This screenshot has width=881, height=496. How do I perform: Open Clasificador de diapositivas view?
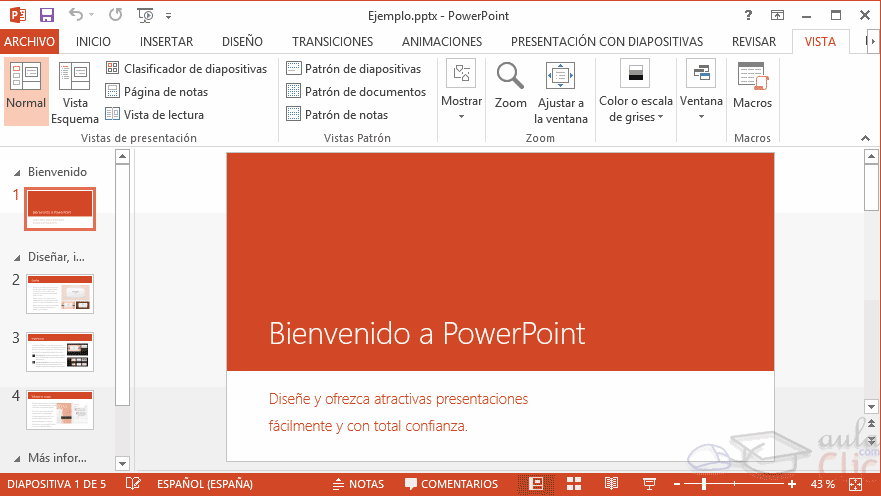(x=186, y=69)
